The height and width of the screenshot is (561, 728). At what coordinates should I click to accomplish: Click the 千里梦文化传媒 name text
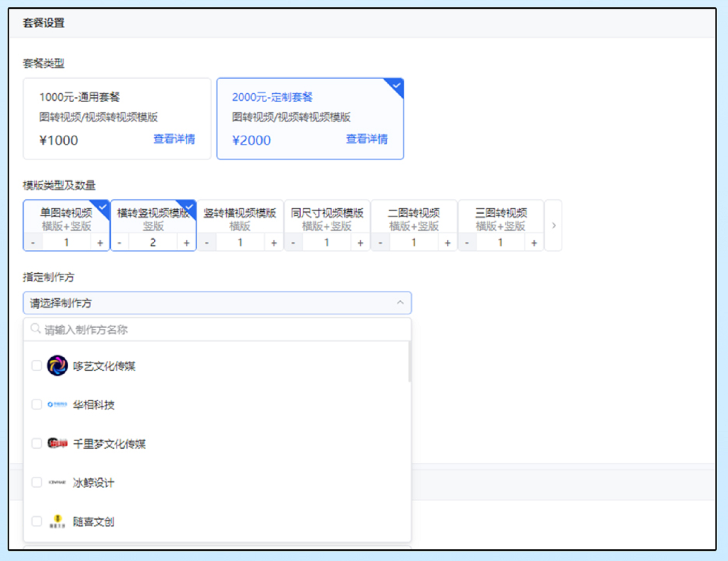(x=109, y=444)
